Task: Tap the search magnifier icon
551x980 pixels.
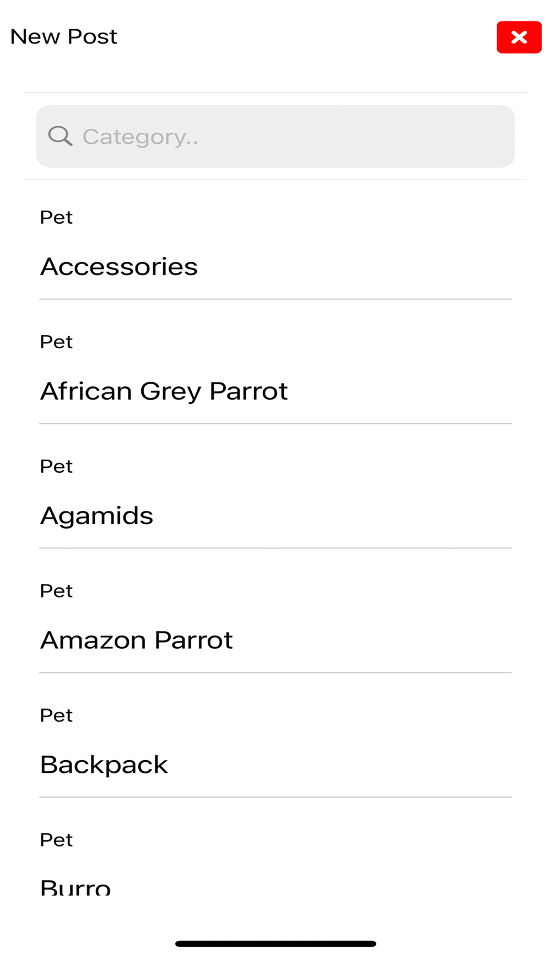Action: (x=60, y=136)
